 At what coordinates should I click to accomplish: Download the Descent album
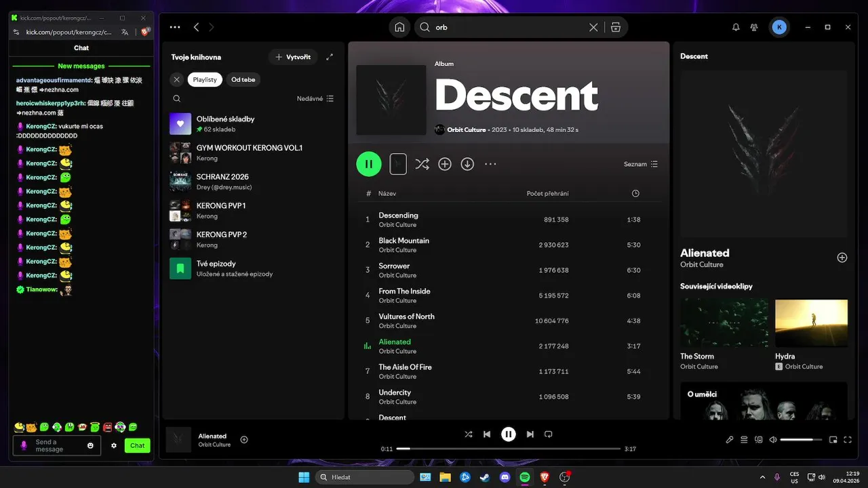(467, 164)
